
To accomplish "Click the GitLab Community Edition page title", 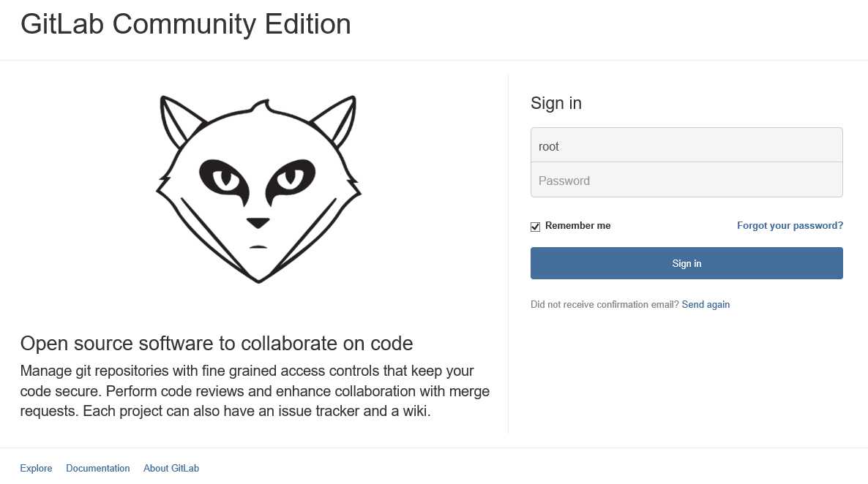I will tap(185, 25).
